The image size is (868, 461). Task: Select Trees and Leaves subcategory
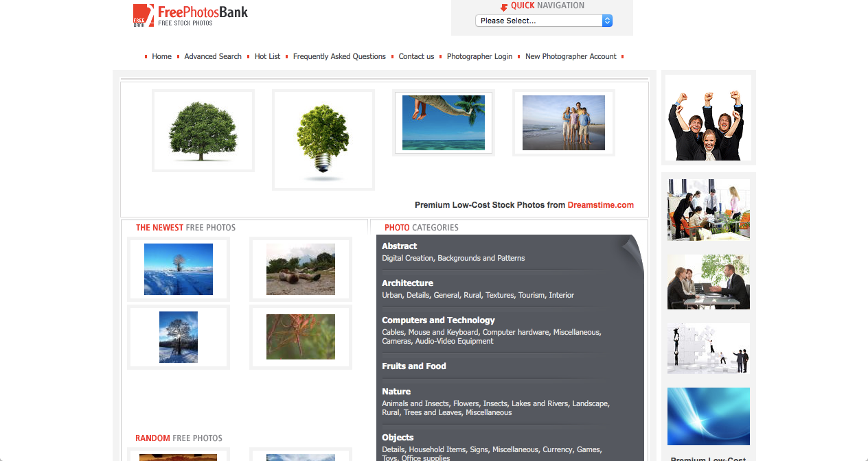432,412
